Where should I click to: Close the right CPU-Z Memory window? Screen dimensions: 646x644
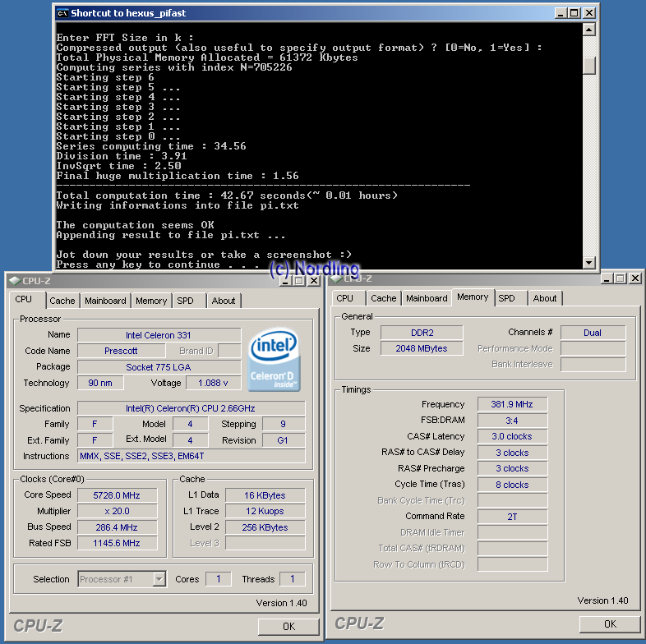coord(635,278)
